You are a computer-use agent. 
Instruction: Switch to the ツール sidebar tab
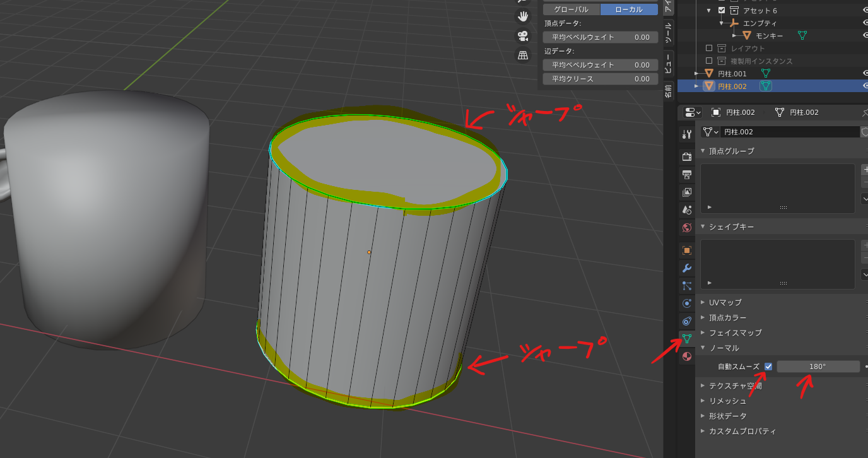coord(668,32)
